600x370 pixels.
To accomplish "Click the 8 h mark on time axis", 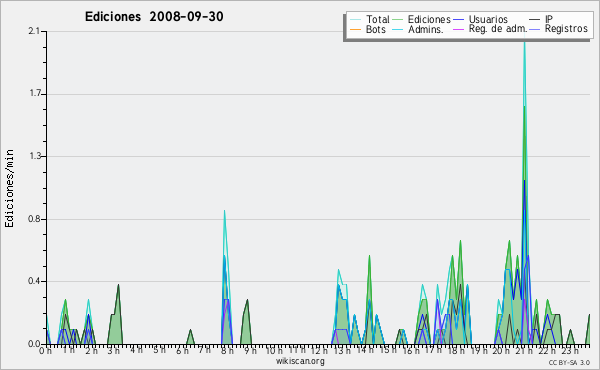I will [x=227, y=351].
